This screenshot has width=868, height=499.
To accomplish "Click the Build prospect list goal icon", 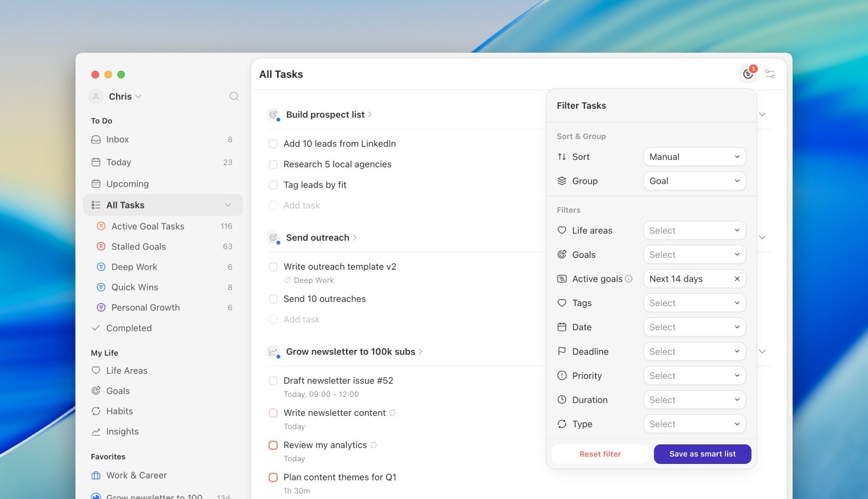I will click(273, 115).
